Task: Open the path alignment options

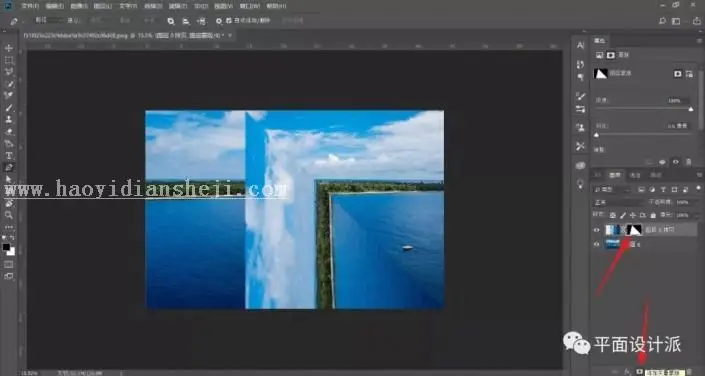Action: coord(186,21)
